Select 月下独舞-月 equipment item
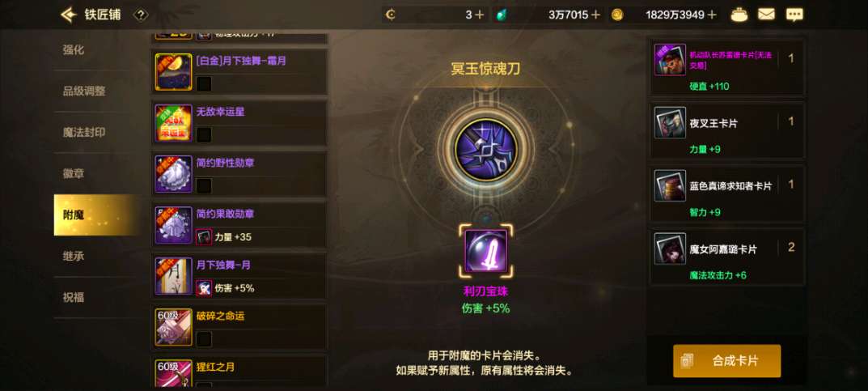Image resolution: width=868 pixels, height=391 pixels. tap(239, 276)
